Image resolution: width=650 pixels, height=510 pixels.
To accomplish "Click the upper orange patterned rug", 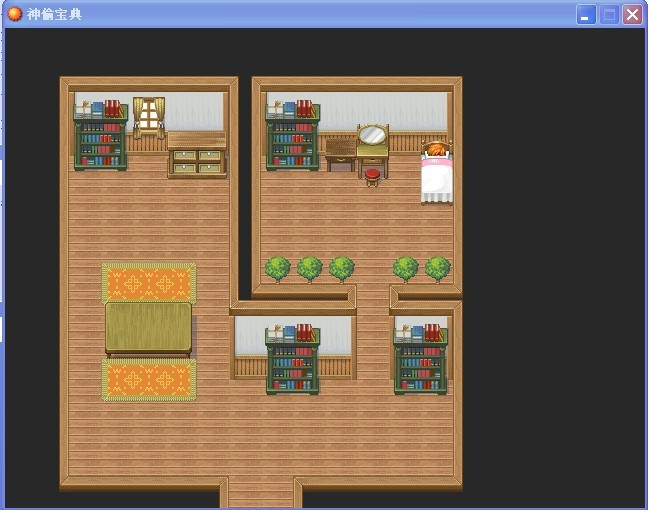I will (149, 283).
